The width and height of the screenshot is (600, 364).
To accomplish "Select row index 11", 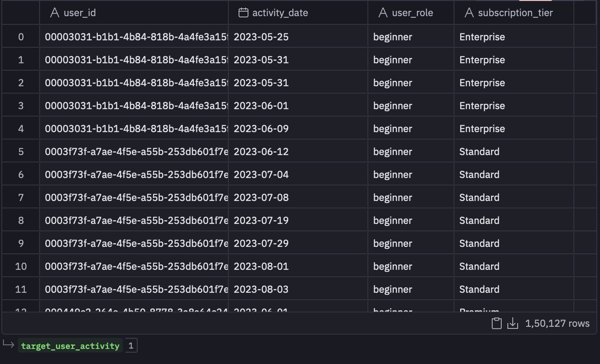I will [21, 289].
